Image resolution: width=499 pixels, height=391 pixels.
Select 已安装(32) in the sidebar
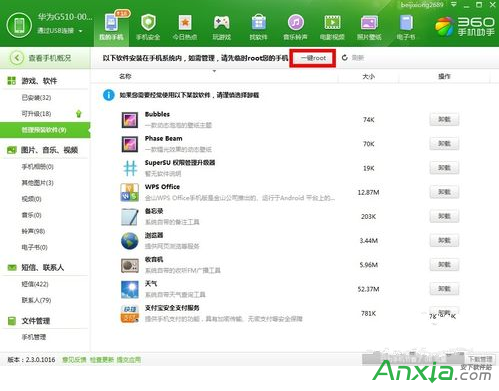(36, 98)
